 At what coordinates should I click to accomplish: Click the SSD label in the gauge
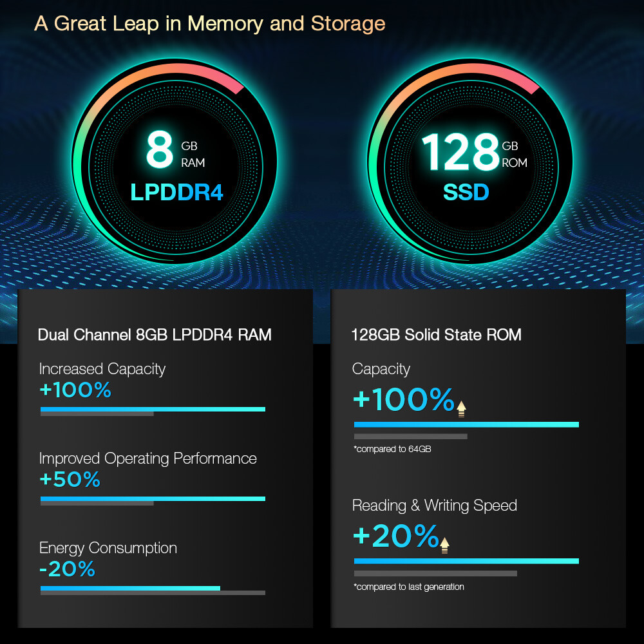coord(466,192)
